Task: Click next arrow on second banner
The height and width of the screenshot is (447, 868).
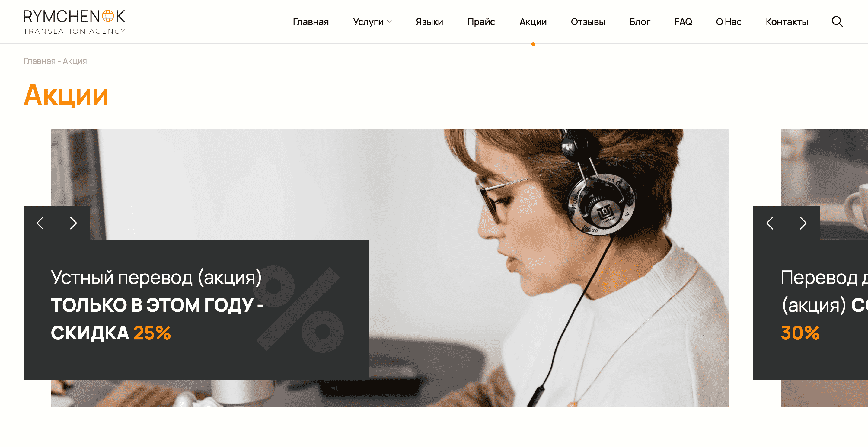Action: 803,223
